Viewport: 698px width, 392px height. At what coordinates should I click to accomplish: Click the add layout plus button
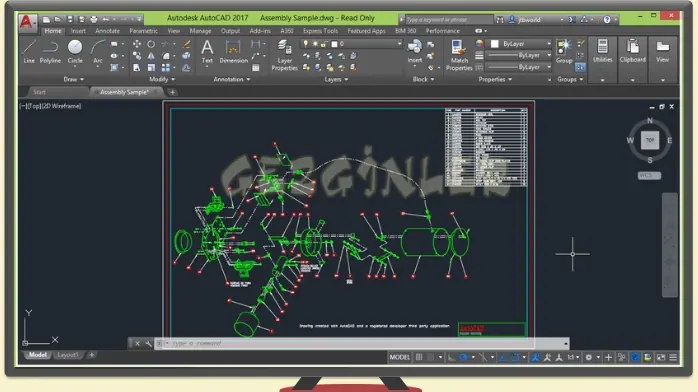(91, 355)
